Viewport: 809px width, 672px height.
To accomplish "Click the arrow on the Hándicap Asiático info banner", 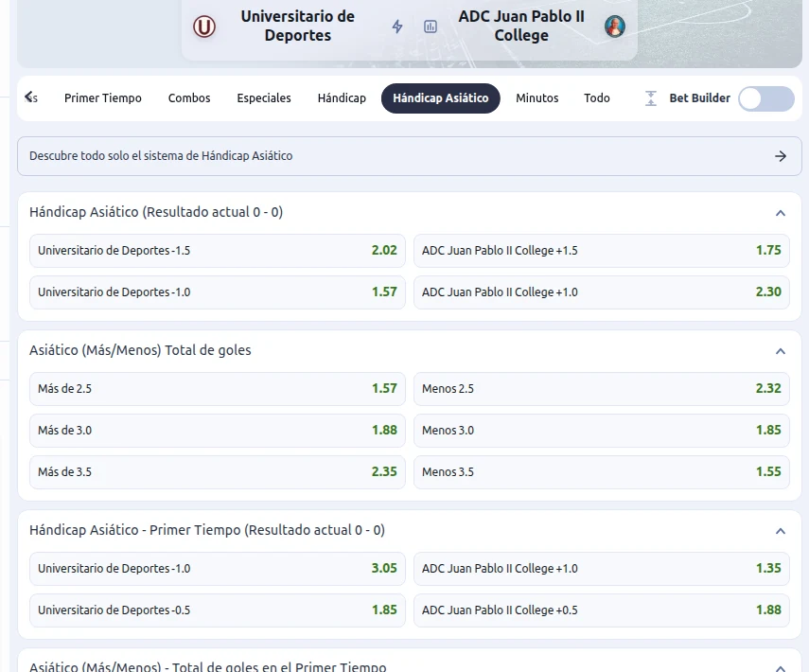I will tap(781, 156).
